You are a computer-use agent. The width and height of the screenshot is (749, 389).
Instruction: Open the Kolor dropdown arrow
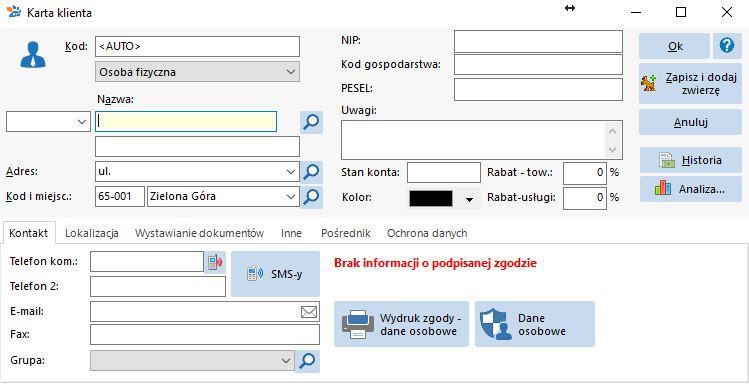pyautogui.click(x=469, y=199)
